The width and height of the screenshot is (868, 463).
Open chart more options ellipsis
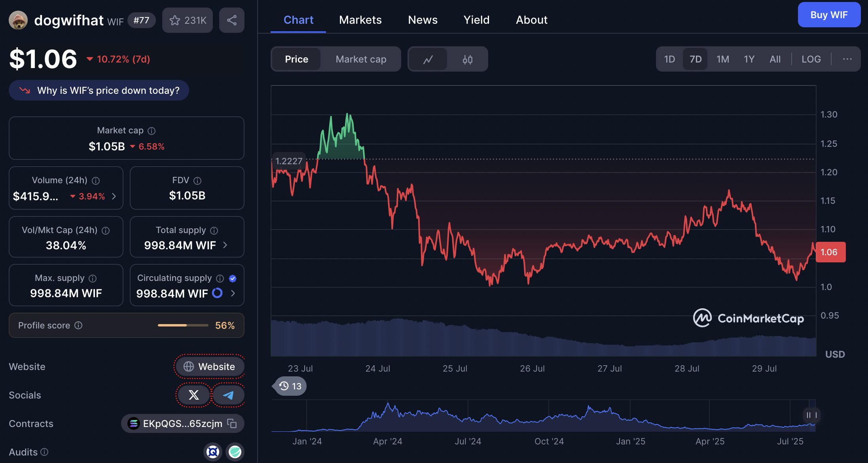(847, 59)
